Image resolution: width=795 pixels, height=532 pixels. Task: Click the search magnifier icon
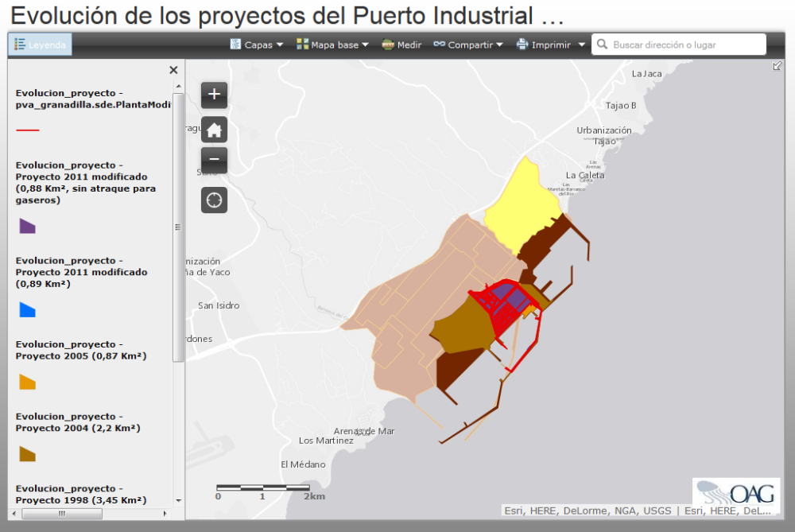click(x=603, y=45)
